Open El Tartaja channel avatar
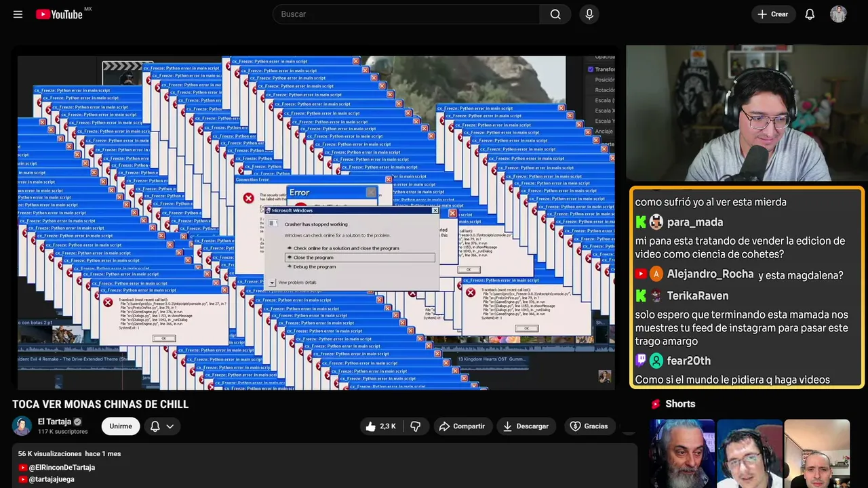The width and height of the screenshot is (868, 488). click(22, 426)
